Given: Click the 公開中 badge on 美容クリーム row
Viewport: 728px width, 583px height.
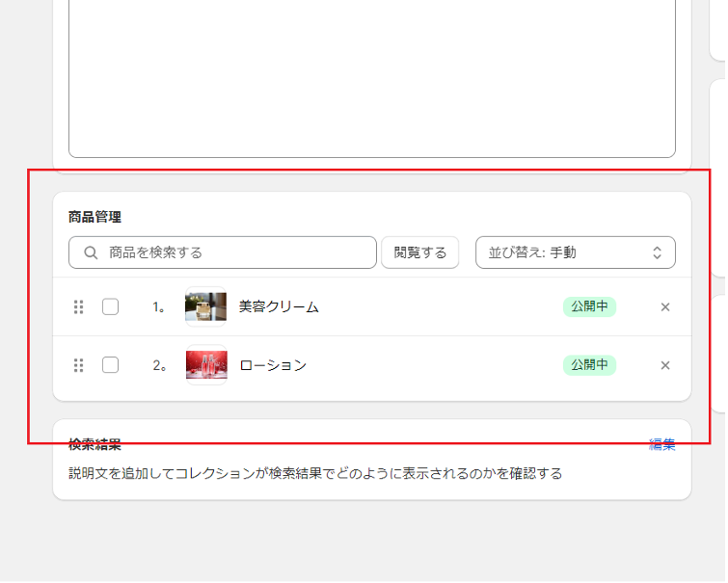Looking at the screenshot, I should (x=590, y=306).
